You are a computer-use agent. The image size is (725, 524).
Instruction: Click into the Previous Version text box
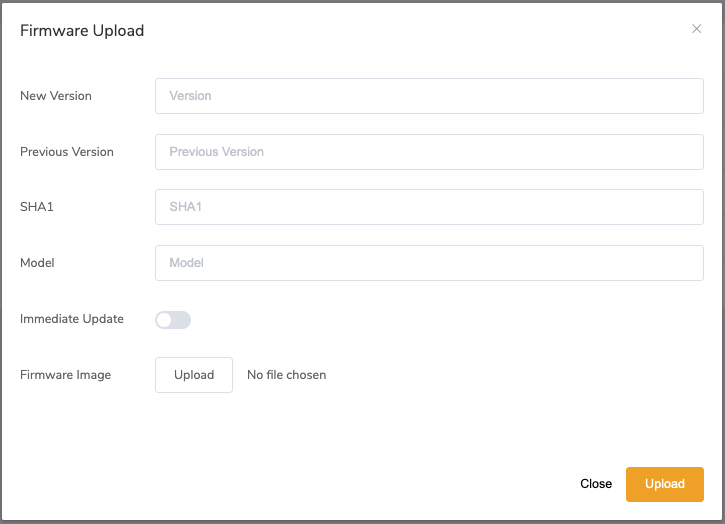(429, 152)
